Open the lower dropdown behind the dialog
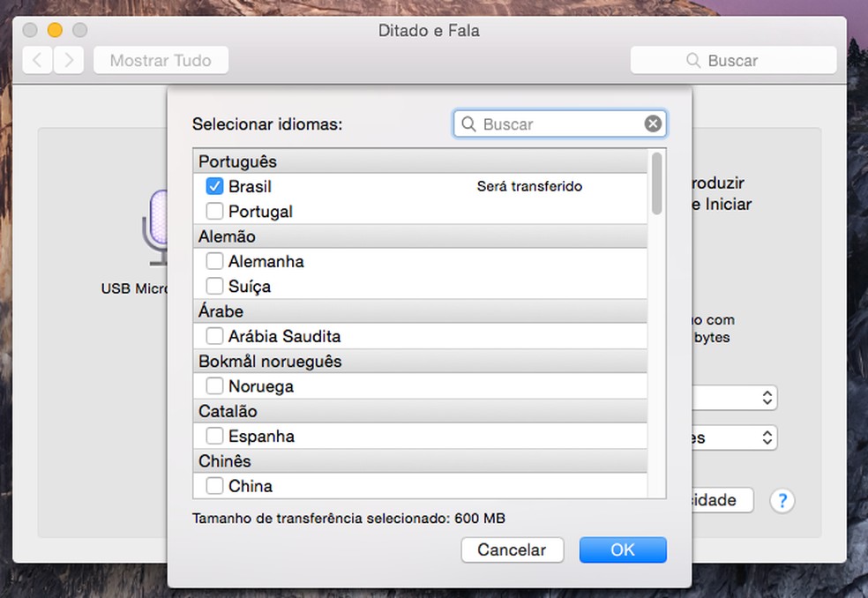 [767, 437]
